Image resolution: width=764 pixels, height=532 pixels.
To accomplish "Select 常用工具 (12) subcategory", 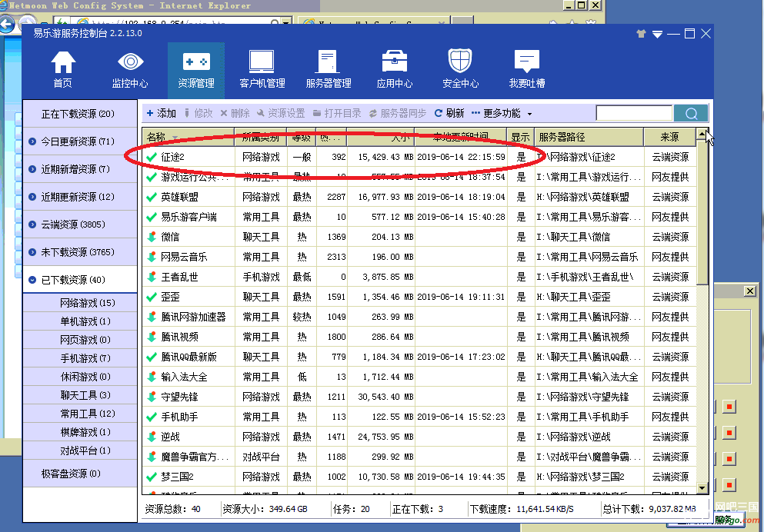I will click(x=80, y=414).
